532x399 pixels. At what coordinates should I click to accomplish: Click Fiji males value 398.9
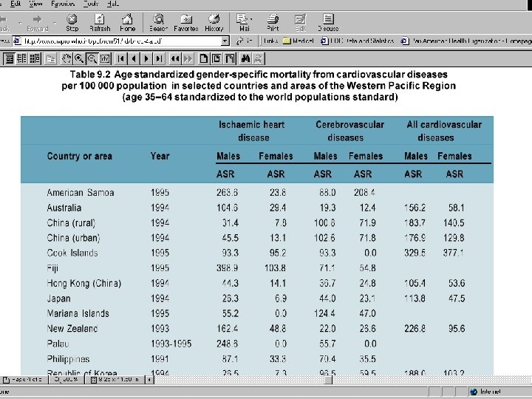[x=227, y=268]
